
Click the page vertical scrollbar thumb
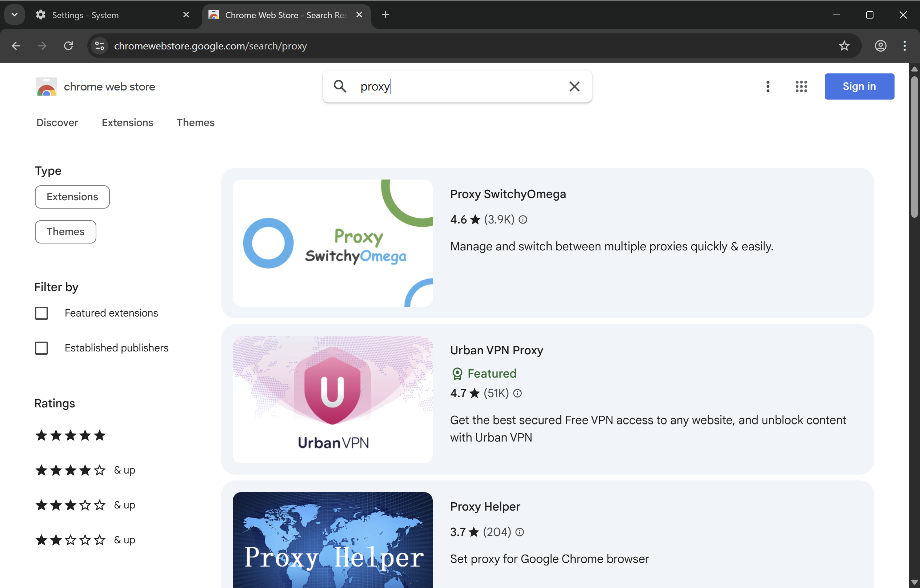914,147
